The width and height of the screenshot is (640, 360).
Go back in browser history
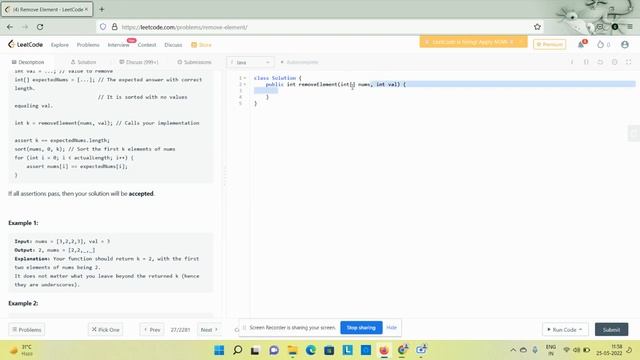point(10,27)
